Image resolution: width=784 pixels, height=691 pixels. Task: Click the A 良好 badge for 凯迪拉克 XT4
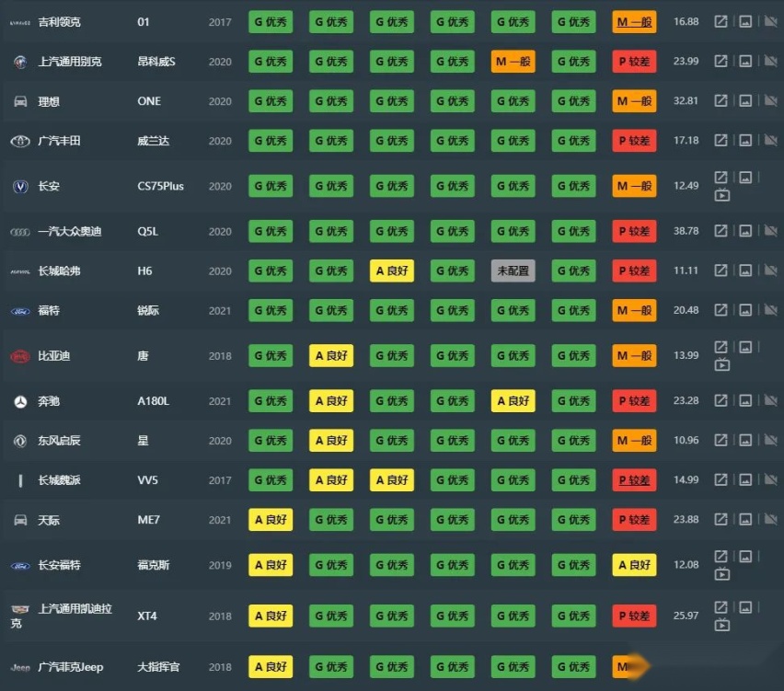(271, 616)
